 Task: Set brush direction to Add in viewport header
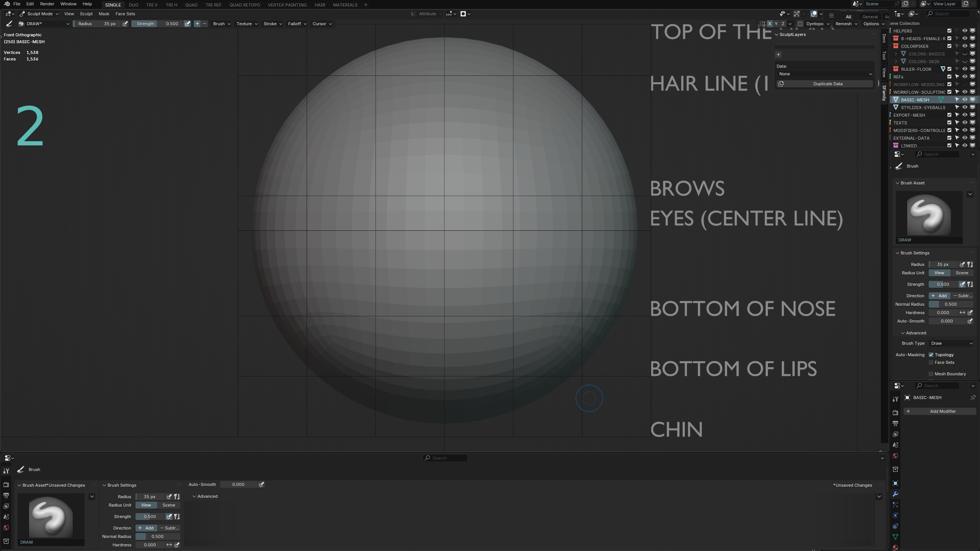click(x=197, y=24)
